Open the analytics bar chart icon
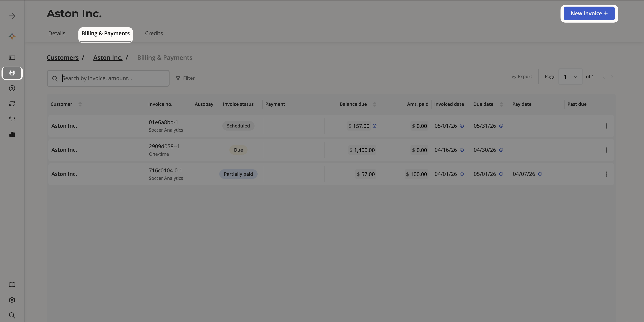This screenshot has height=322, width=644. tap(12, 134)
